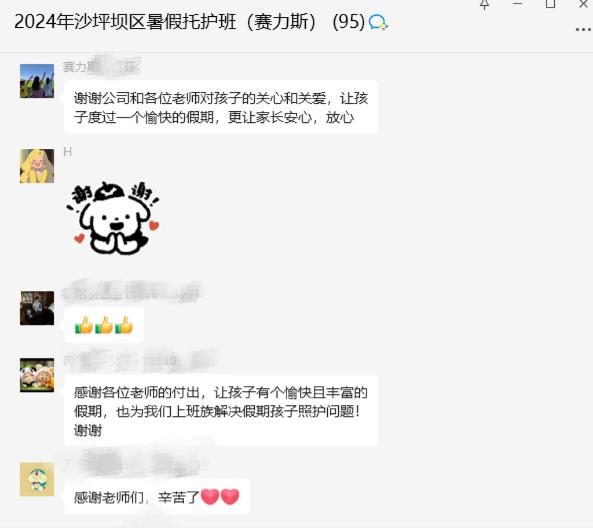The width and height of the screenshot is (593, 528).
Task: Click the blonde cartoon girl avatar of H
Action: [x=37, y=166]
